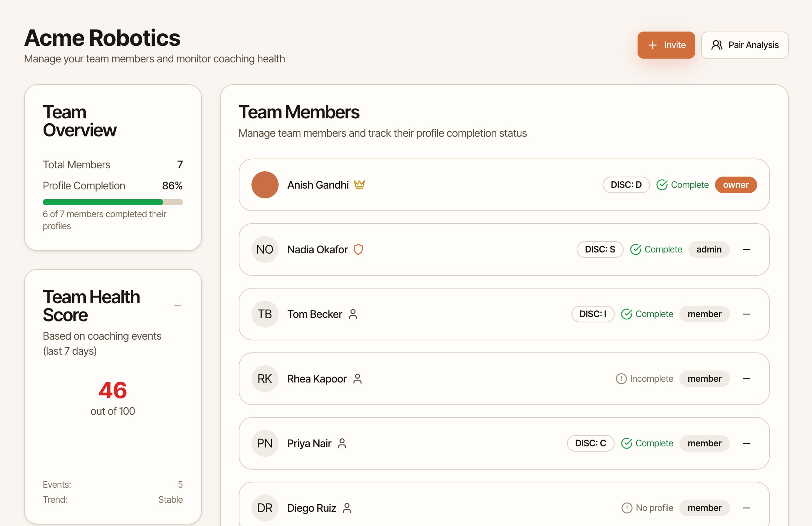Open Pair Analysis
812x526 pixels.
(x=744, y=45)
